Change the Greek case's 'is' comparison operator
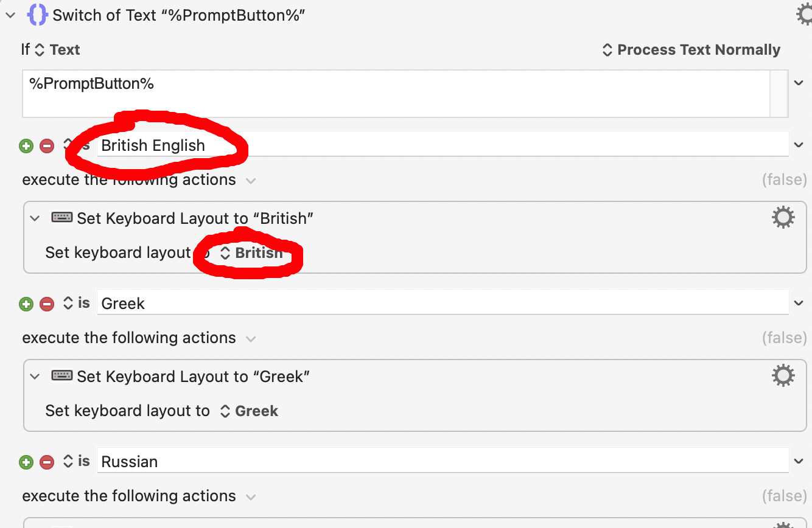The height and width of the screenshot is (528, 812). (77, 303)
